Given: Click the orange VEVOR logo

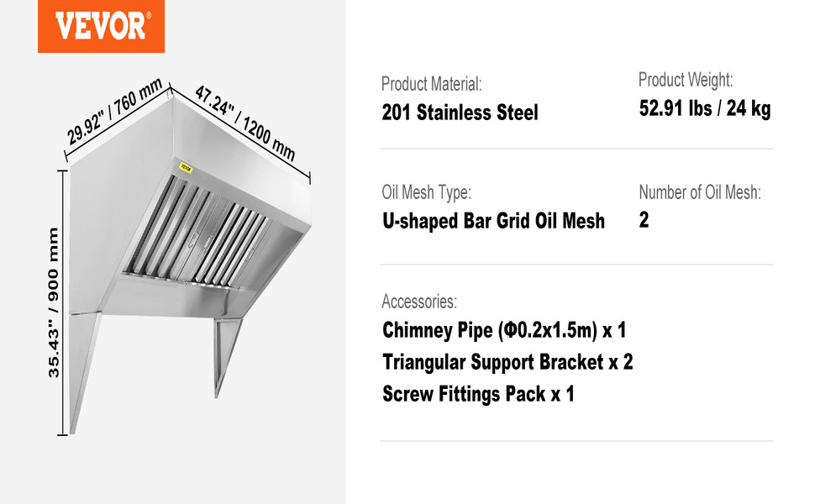Looking at the screenshot, I should 101,26.
